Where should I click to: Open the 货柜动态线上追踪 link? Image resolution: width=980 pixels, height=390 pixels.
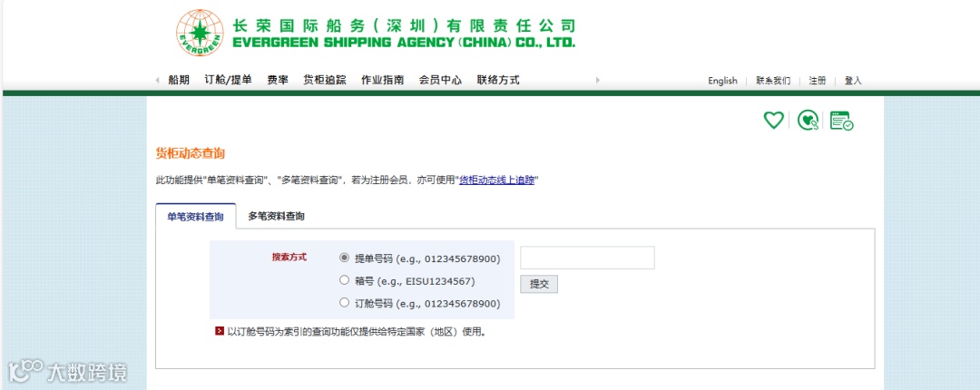click(x=497, y=180)
